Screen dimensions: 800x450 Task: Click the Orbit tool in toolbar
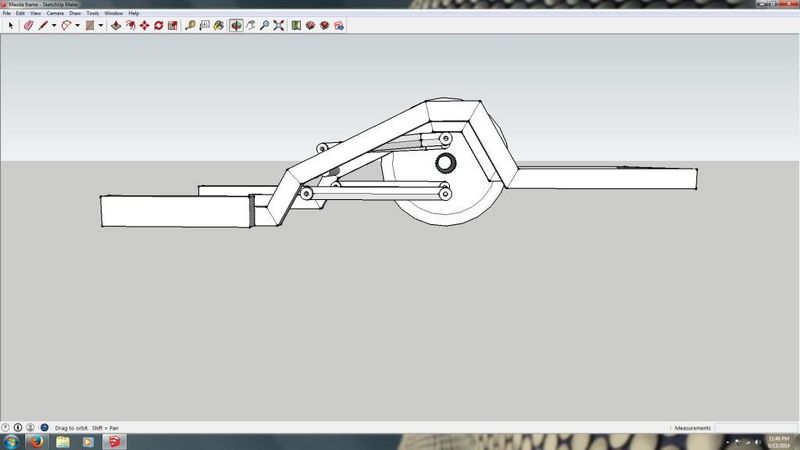click(236, 25)
